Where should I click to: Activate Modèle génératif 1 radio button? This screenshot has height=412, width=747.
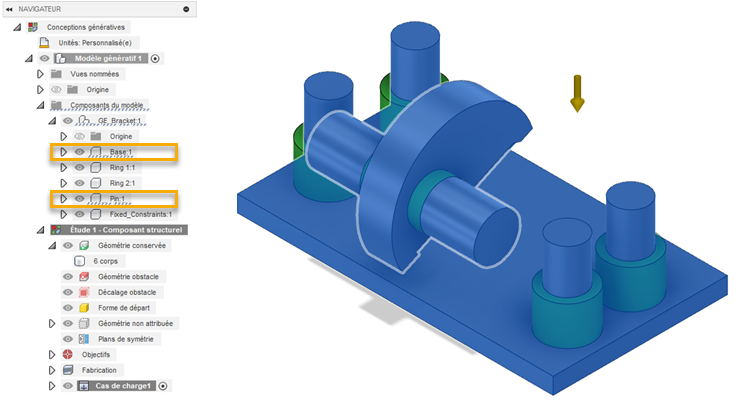pyautogui.click(x=155, y=59)
